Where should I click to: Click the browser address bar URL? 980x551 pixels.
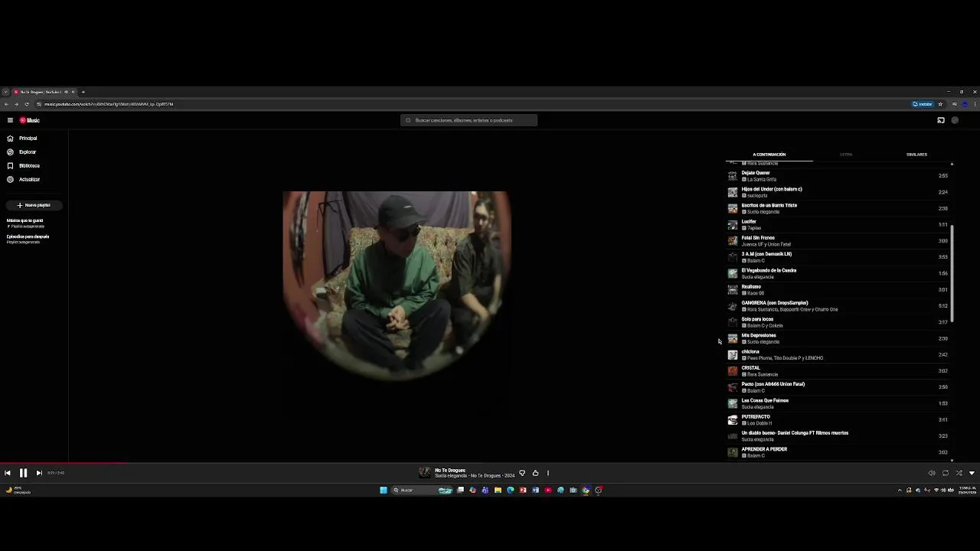click(109, 104)
